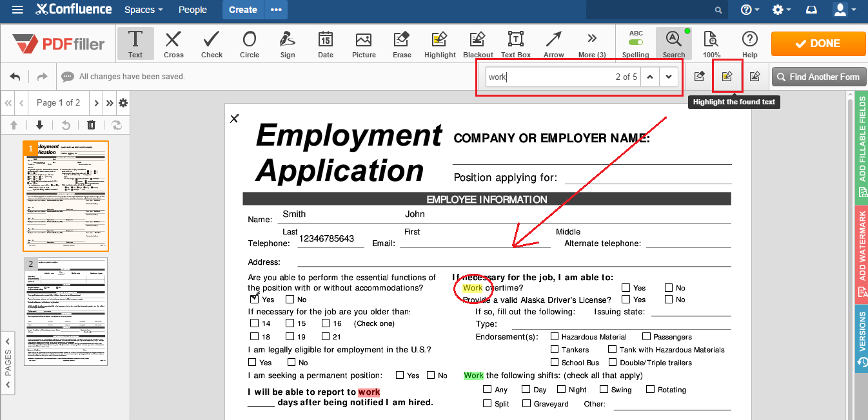Check the Yes box for Work overtime
The image size is (868, 420).
point(626,288)
